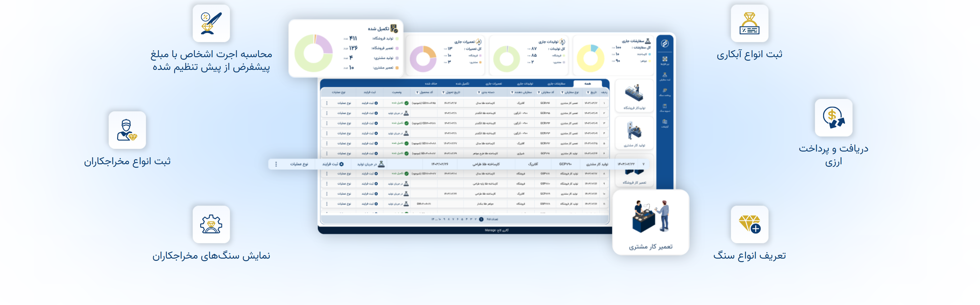The image size is (980, 305).
Task: Open the date (تاریخ) column filter
Action: pos(588,92)
